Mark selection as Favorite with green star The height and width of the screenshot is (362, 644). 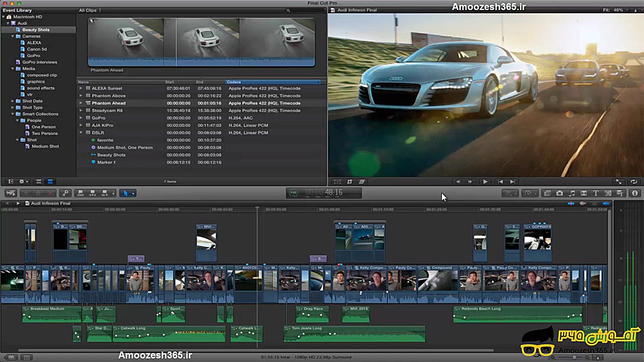pyautogui.click(x=26, y=193)
